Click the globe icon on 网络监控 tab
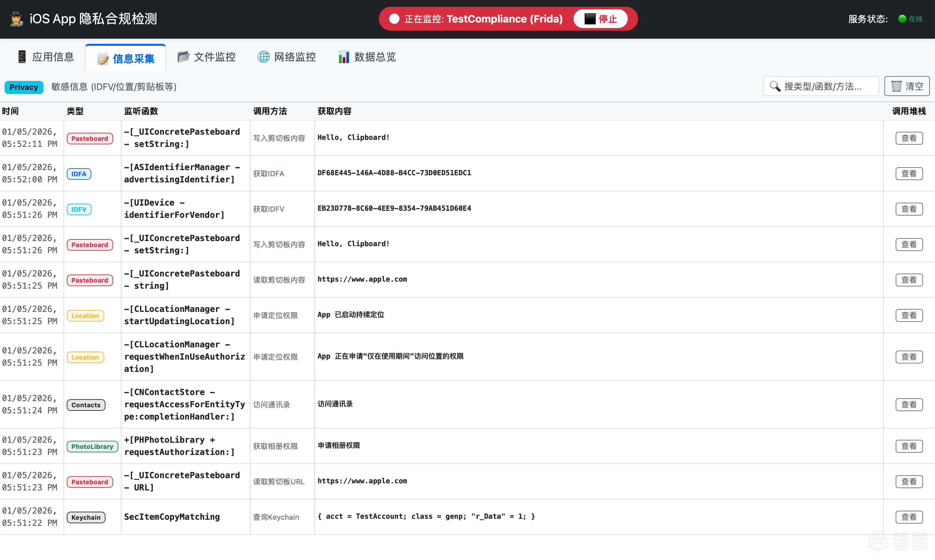This screenshot has width=935, height=560. 263,57
